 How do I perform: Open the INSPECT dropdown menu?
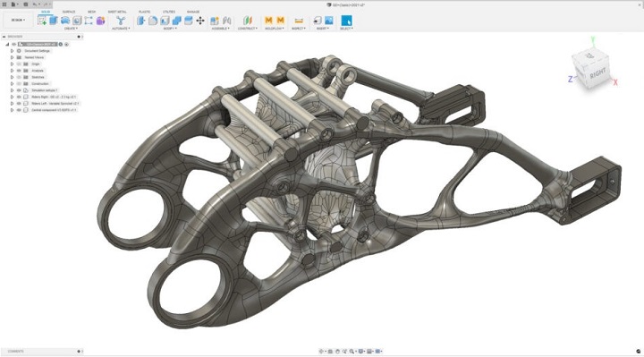coord(299,29)
